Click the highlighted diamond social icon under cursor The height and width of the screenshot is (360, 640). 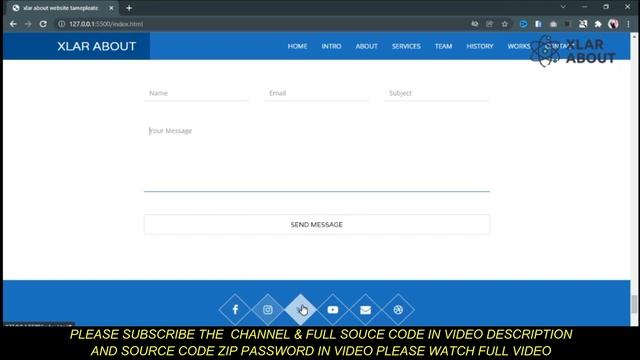pos(300,310)
